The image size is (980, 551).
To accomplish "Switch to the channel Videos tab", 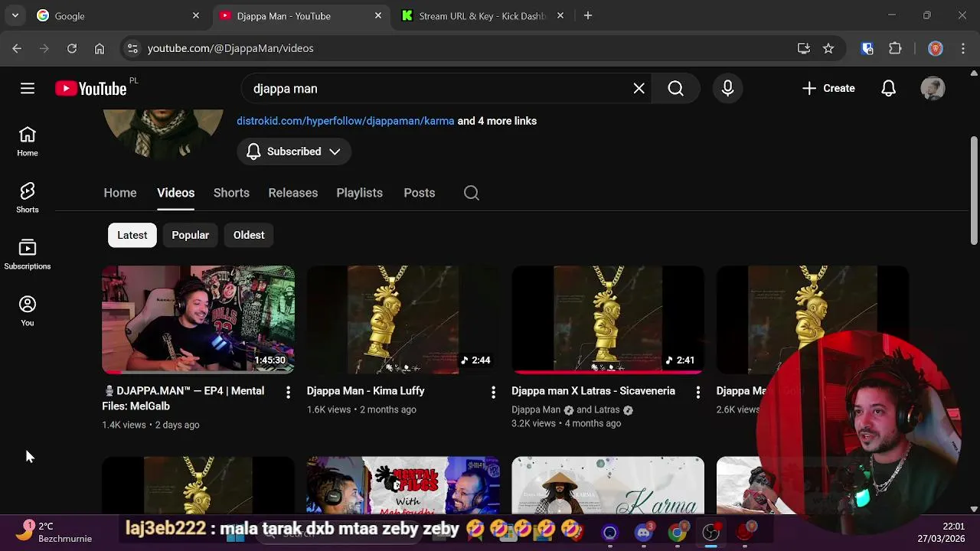I will point(176,193).
